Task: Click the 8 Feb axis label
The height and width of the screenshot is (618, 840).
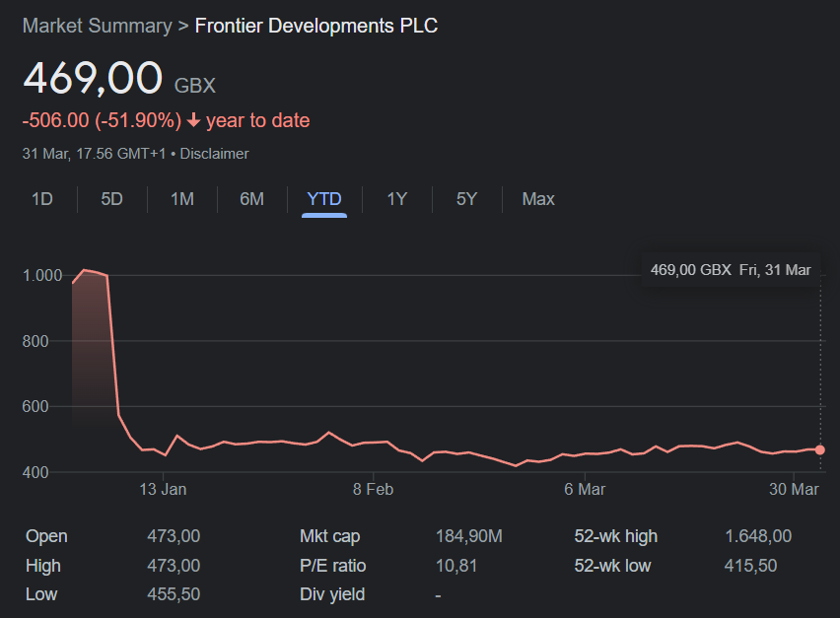Action: 374,489
